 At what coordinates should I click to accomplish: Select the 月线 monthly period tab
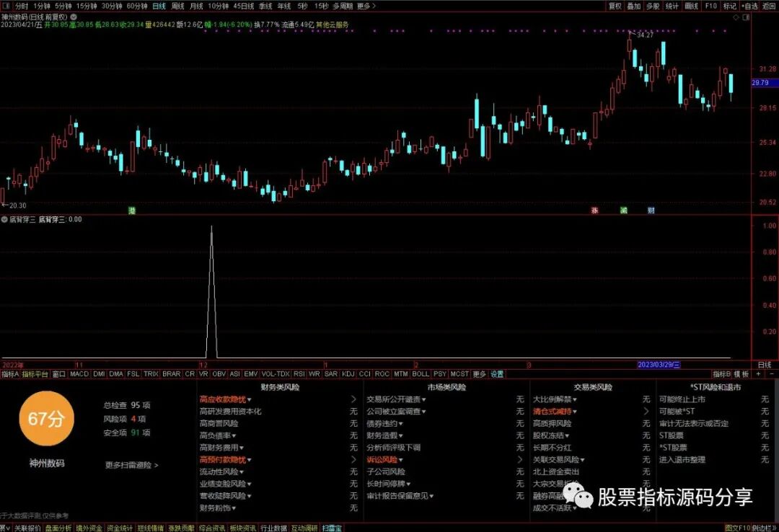click(197, 6)
